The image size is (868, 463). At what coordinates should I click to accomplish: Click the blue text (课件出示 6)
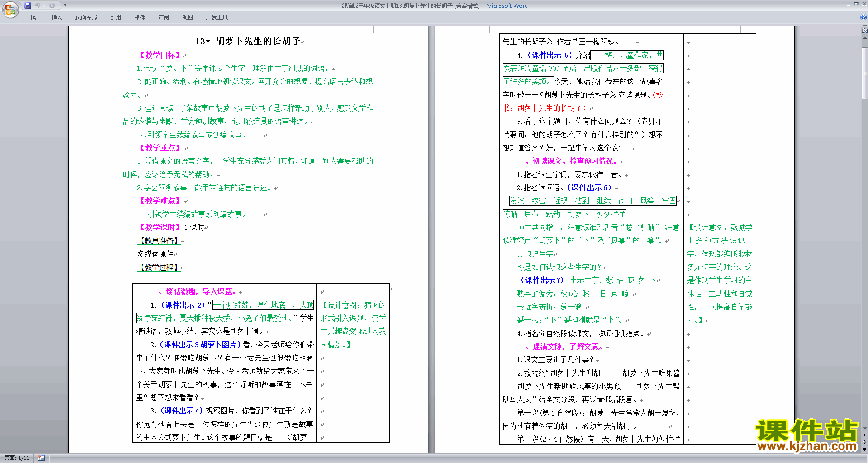pyautogui.click(x=590, y=187)
